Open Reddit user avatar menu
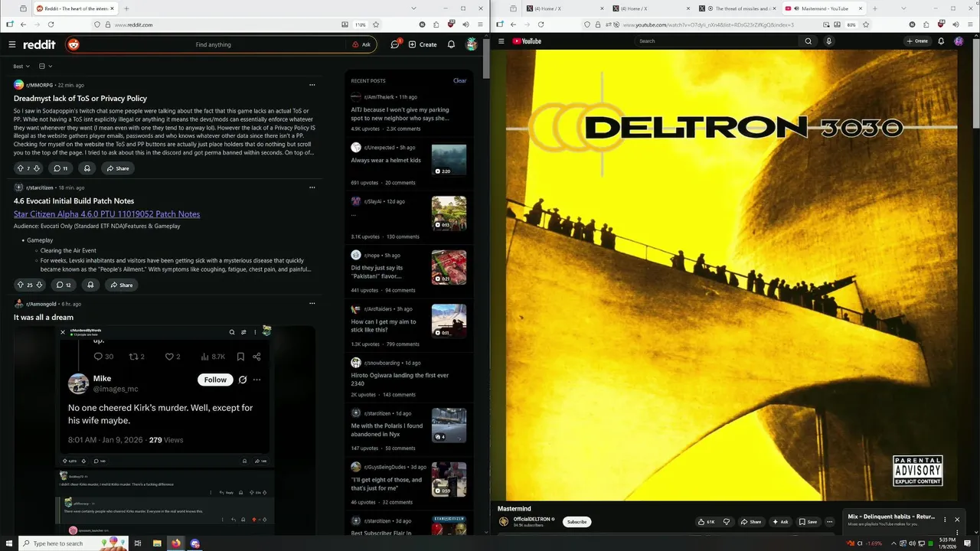This screenshot has height=551, width=980. (472, 44)
